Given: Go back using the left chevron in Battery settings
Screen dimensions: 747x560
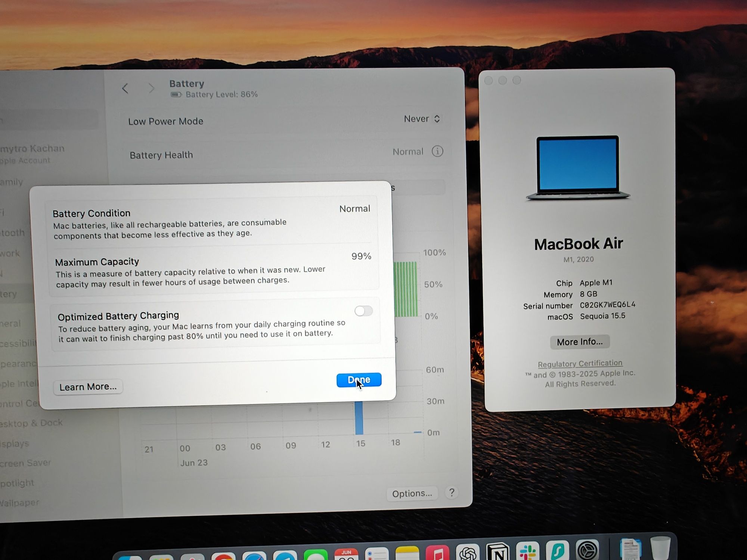Looking at the screenshot, I should 125,88.
